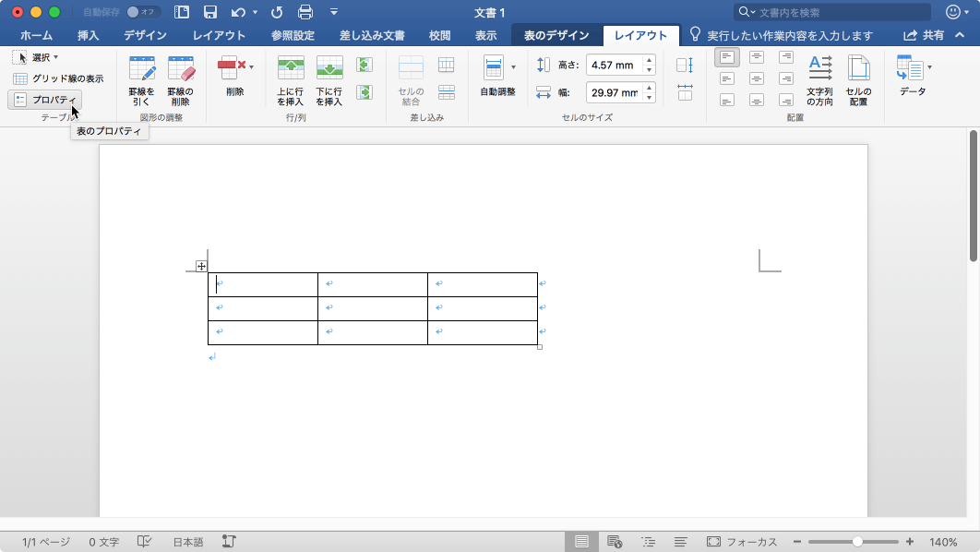Print the document
Image resolution: width=980 pixels, height=552 pixels.
click(305, 12)
